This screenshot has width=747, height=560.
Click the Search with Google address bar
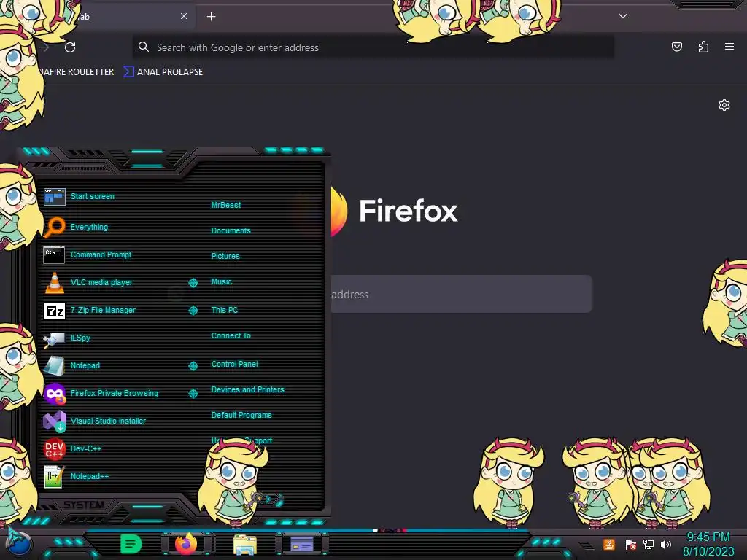[x=373, y=47]
